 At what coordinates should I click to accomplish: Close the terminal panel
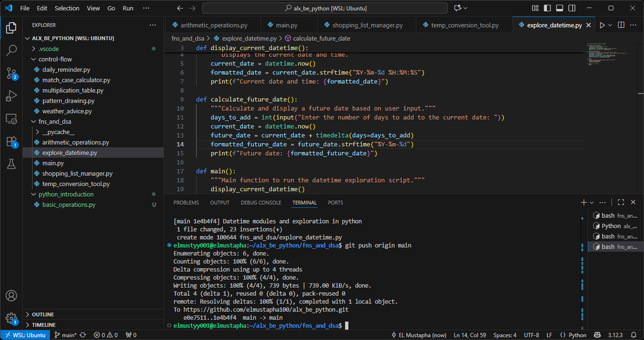634,202
